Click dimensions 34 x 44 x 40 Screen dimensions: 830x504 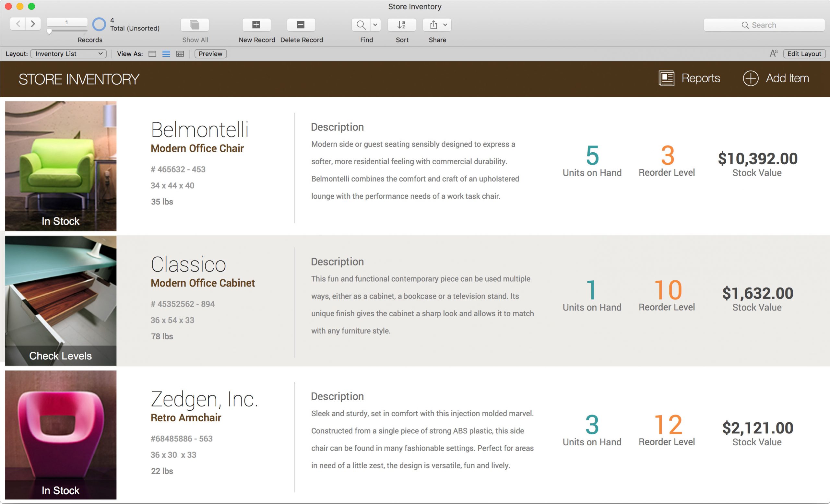[172, 185]
